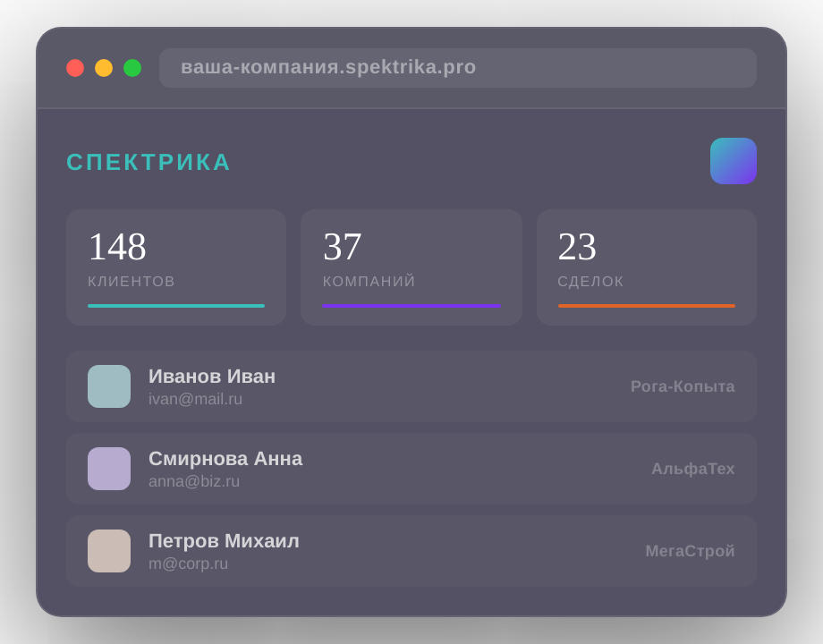Click the yellow minimize window dot

point(104,68)
